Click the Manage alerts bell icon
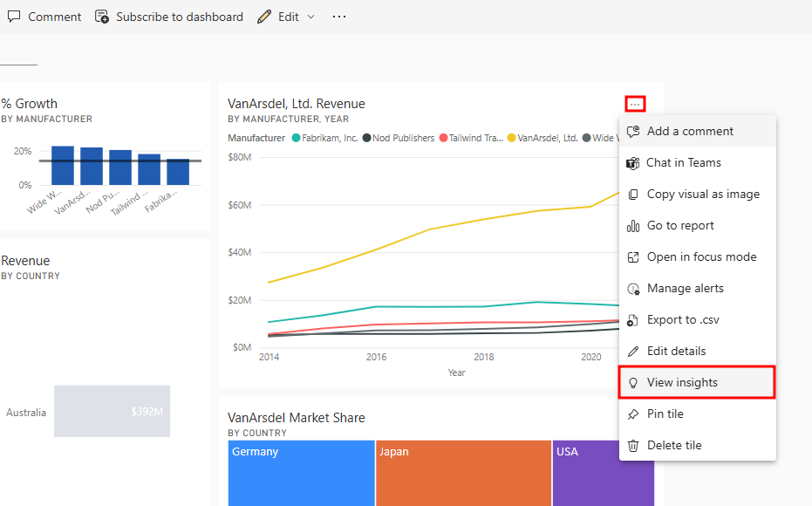The width and height of the screenshot is (812, 506). [x=633, y=289]
